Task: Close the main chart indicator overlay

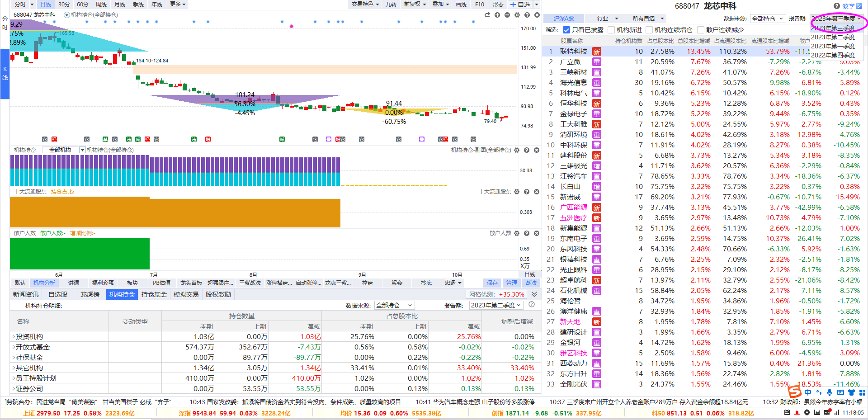Action: pyautogui.click(x=537, y=15)
